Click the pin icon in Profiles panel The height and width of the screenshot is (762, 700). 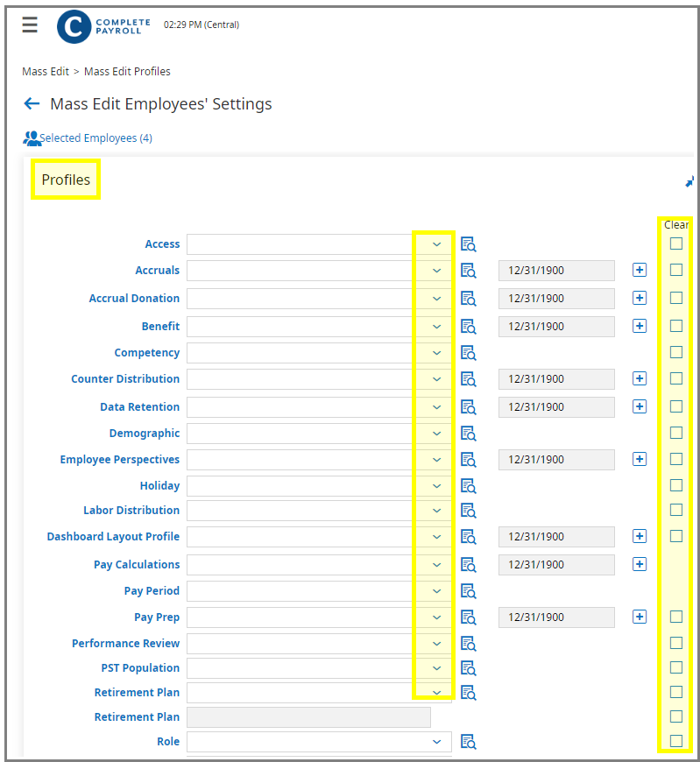pos(689,182)
